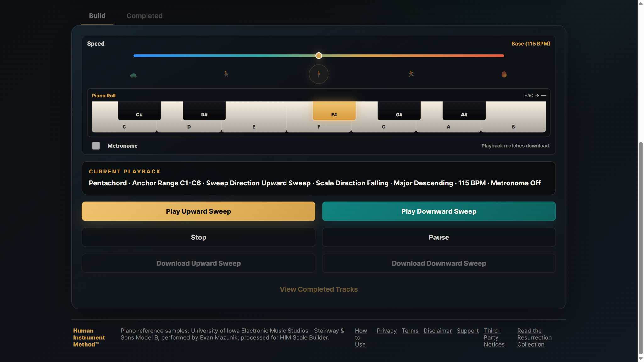
Task: Click the Speed slider handle
Action: [x=319, y=56]
